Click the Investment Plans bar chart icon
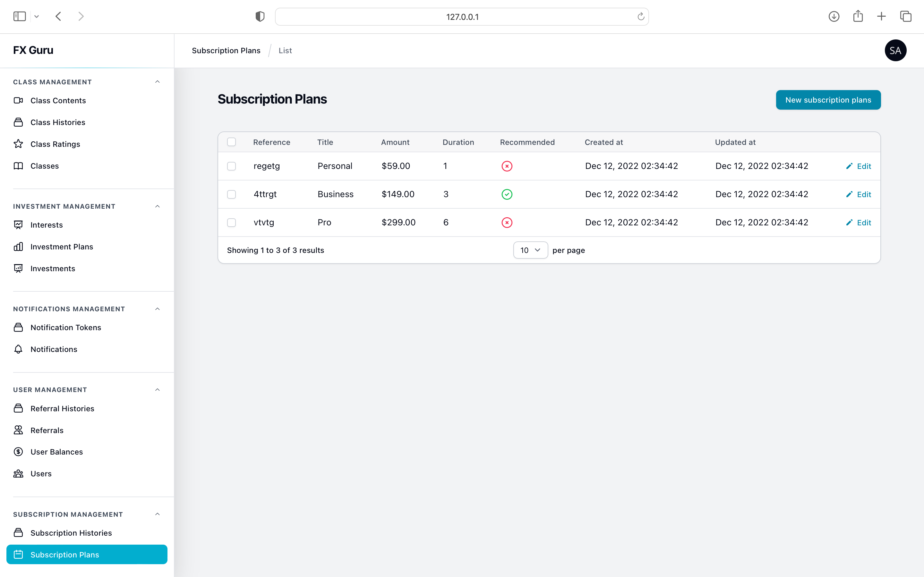Image resolution: width=924 pixels, height=577 pixels. (x=18, y=247)
